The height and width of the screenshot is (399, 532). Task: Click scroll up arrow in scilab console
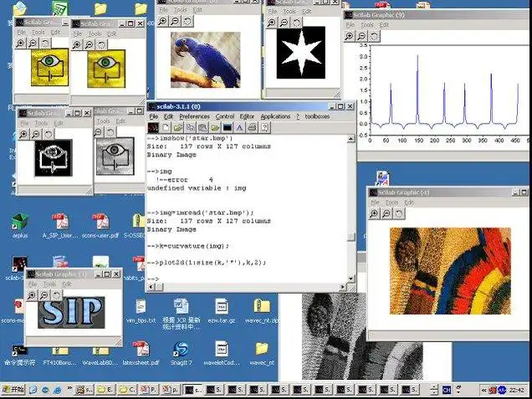pyautogui.click(x=351, y=138)
